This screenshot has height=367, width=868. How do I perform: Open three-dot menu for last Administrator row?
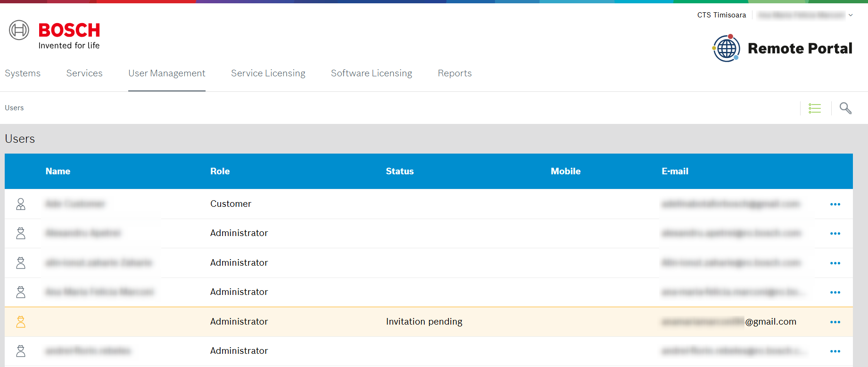pyautogui.click(x=835, y=351)
